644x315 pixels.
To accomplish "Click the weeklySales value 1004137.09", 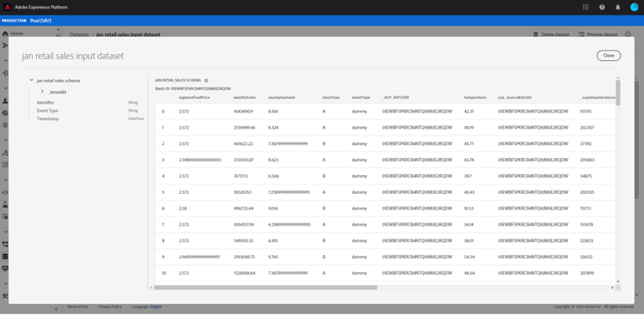I will coord(245,225).
